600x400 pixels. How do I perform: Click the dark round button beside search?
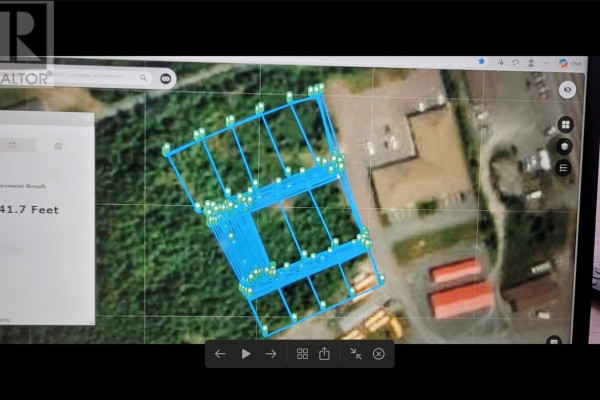(x=165, y=78)
